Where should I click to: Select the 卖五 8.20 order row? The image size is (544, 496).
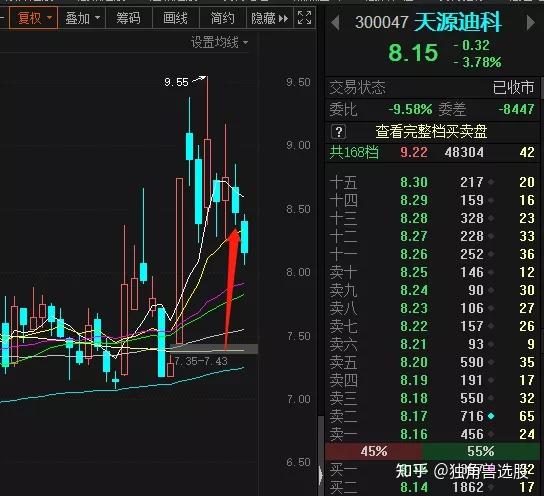(432, 362)
